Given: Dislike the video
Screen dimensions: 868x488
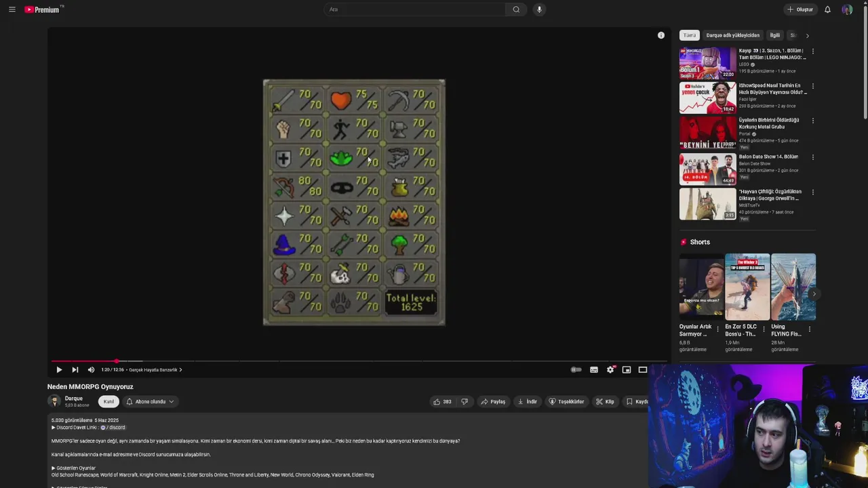Looking at the screenshot, I should point(465,401).
